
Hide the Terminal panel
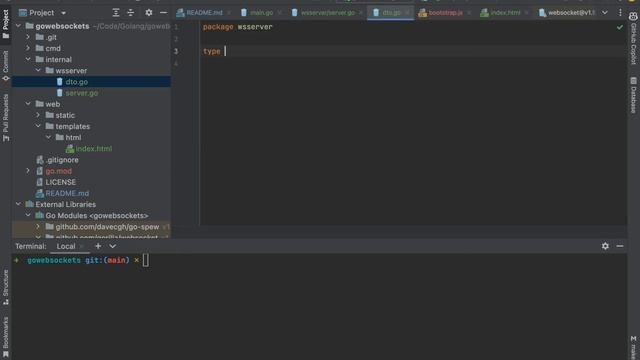pos(620,246)
